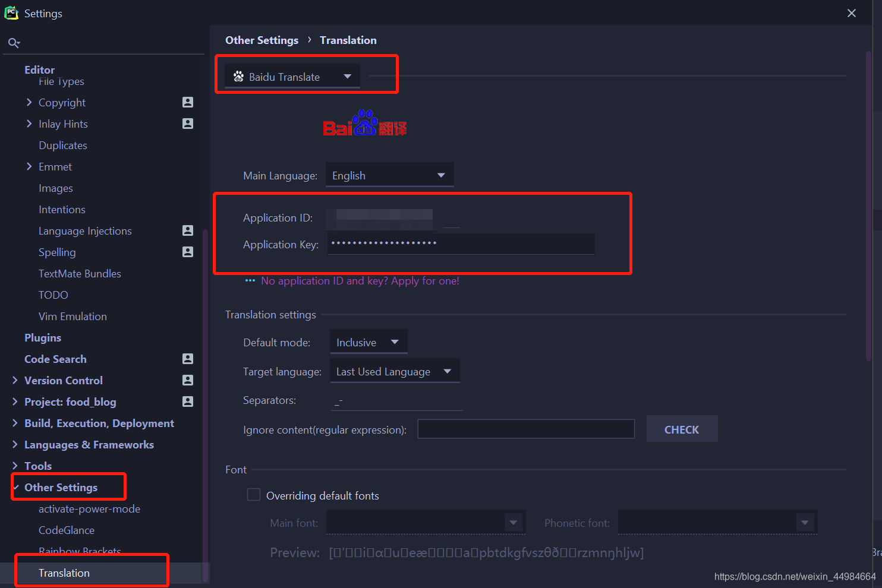Click the profile icon beside Inlay Hints
The image size is (882, 588).
[188, 124]
